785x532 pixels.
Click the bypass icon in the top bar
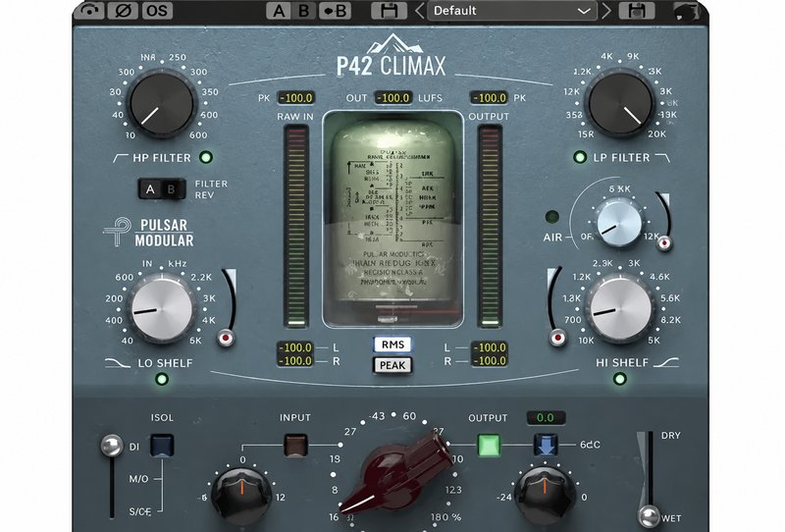[x=90, y=11]
